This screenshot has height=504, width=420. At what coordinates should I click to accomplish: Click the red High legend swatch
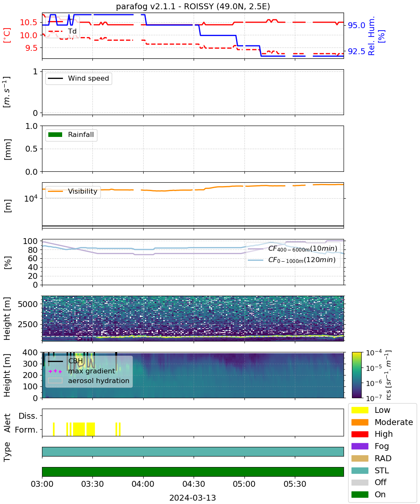tap(360, 434)
